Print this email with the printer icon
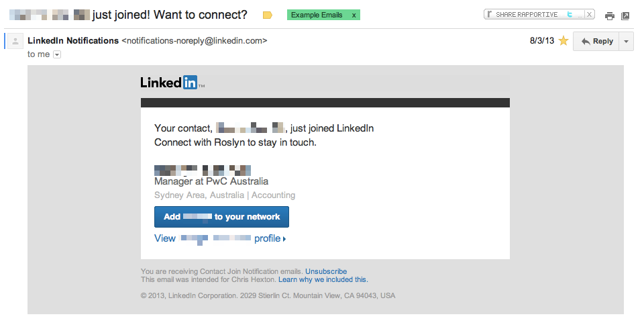644x329 pixels. click(609, 16)
